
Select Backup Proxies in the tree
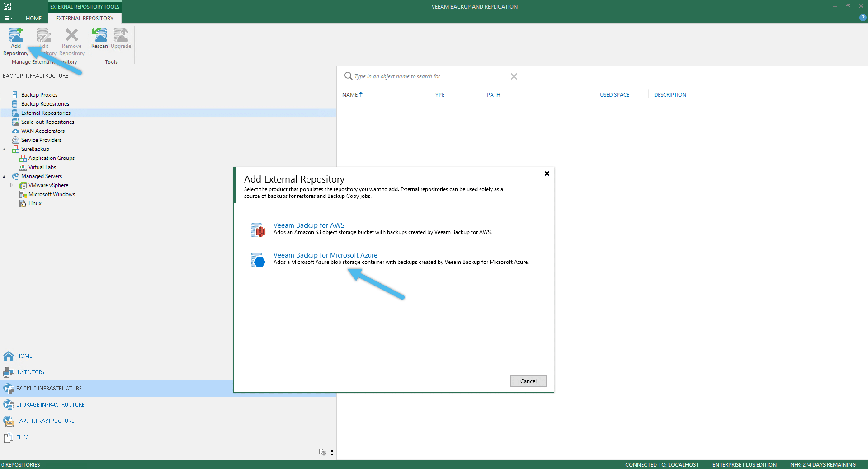click(39, 95)
